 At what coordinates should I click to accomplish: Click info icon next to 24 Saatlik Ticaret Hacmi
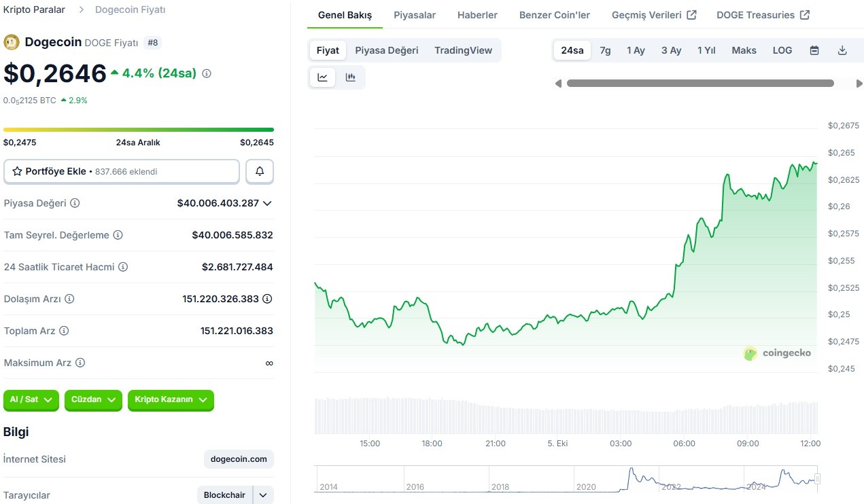pos(123,267)
